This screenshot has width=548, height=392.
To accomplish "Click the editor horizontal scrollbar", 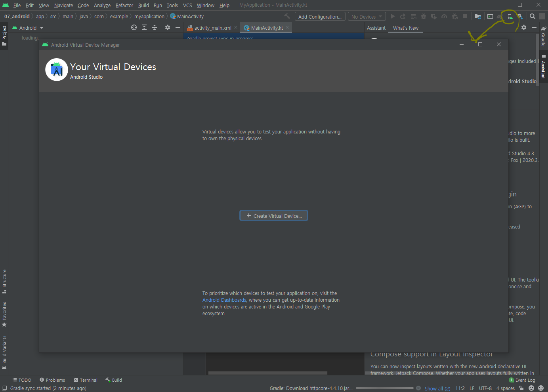I will click(268, 373).
